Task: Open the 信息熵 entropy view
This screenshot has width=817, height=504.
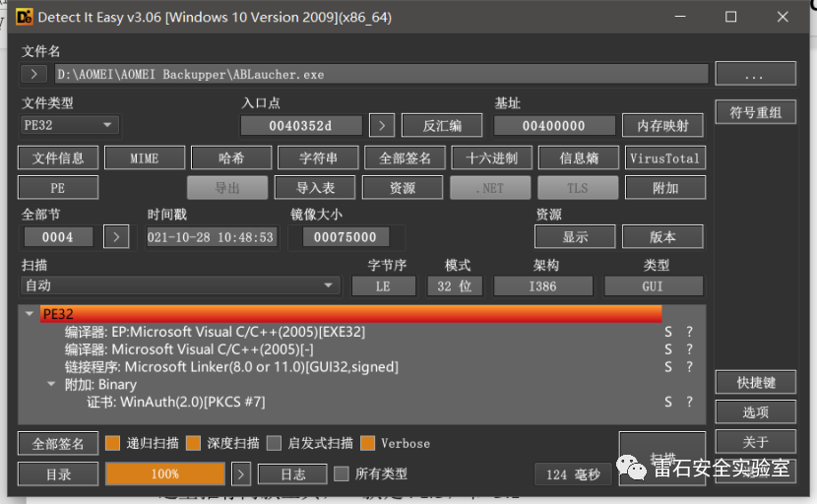Action: 579,157
